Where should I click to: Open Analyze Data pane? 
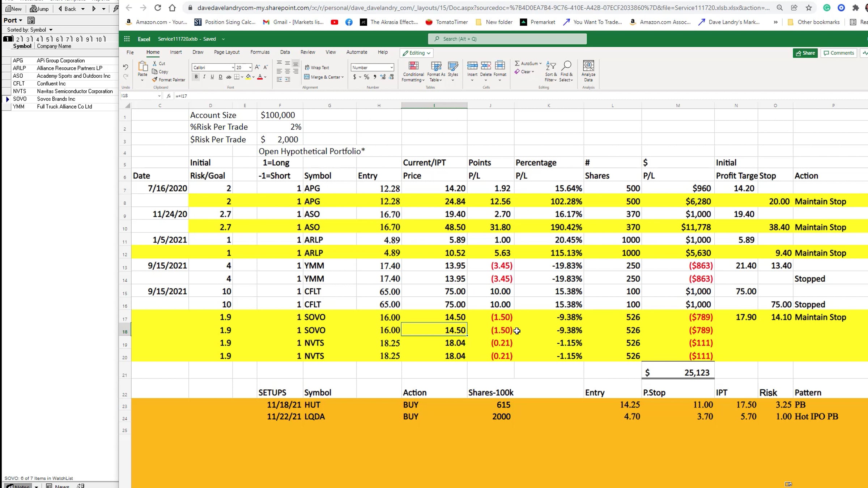click(x=588, y=71)
